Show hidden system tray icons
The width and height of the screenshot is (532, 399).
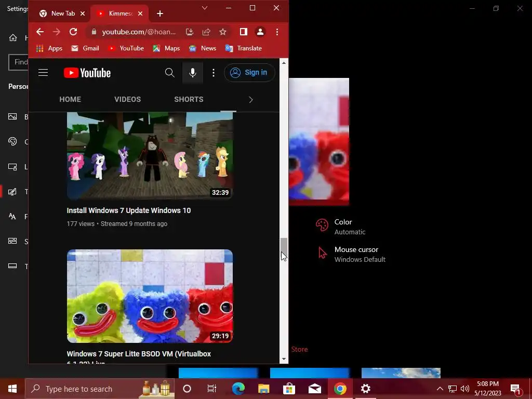coord(440,389)
